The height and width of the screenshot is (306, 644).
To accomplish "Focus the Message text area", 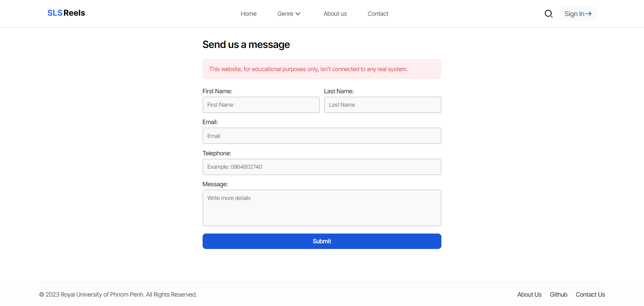I will coord(322,208).
